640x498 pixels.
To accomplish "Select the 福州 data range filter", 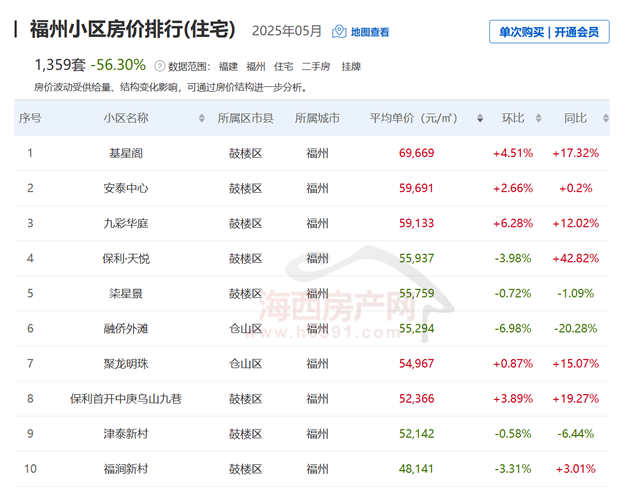I will click(x=256, y=66).
